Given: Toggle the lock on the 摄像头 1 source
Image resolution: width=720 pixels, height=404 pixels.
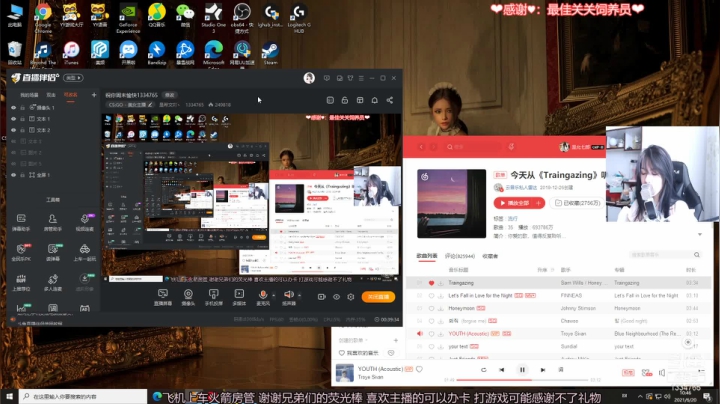Looking at the screenshot, I should click(22, 107).
